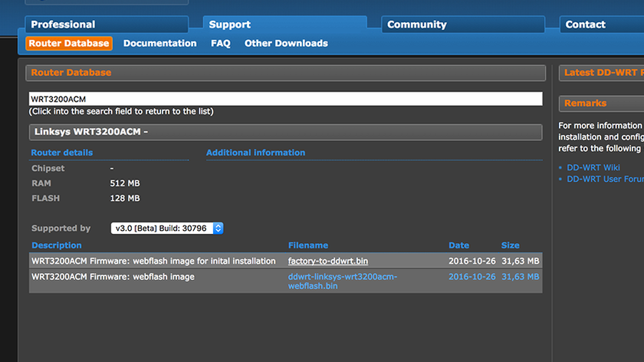644x362 pixels.
Task: Click the Description column header
Action: [56, 245]
